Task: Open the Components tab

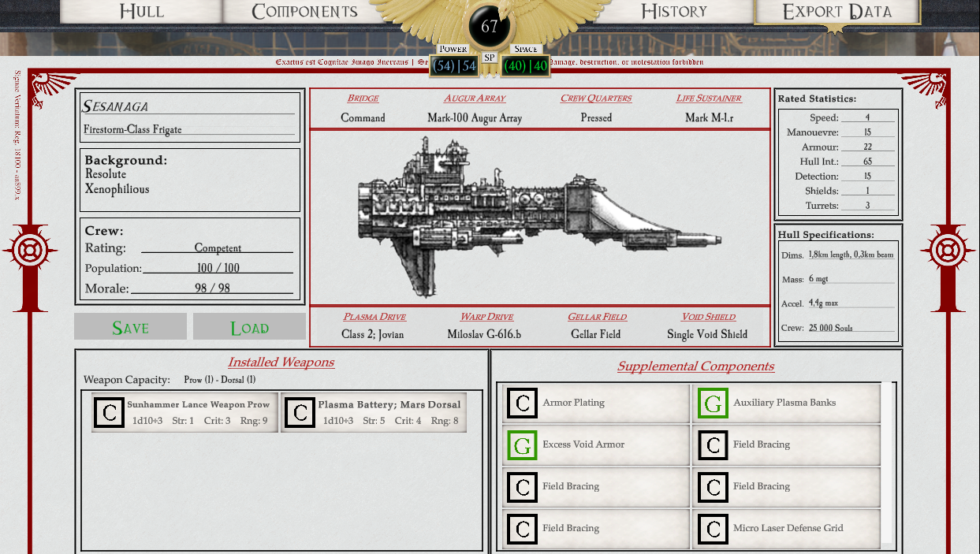Action: [304, 11]
